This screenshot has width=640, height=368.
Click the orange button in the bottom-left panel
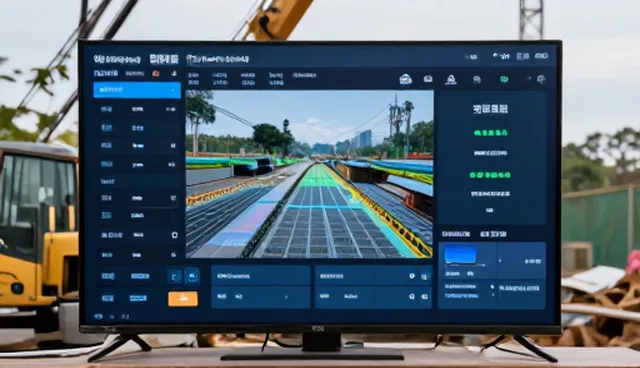[x=183, y=299]
